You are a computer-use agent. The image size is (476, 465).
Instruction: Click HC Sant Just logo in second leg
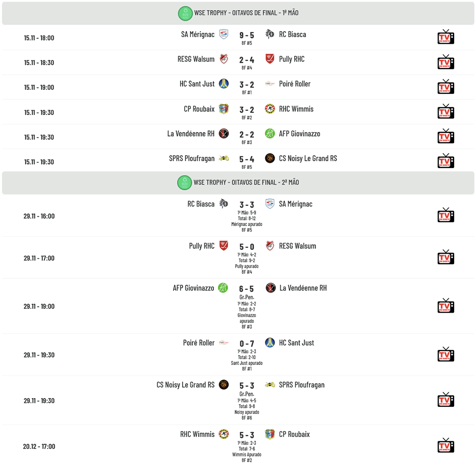click(x=270, y=343)
